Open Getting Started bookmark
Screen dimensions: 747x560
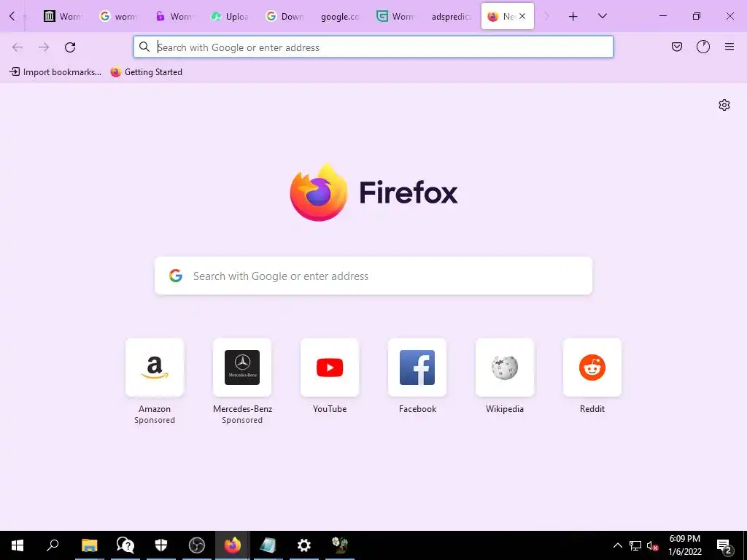coord(146,72)
